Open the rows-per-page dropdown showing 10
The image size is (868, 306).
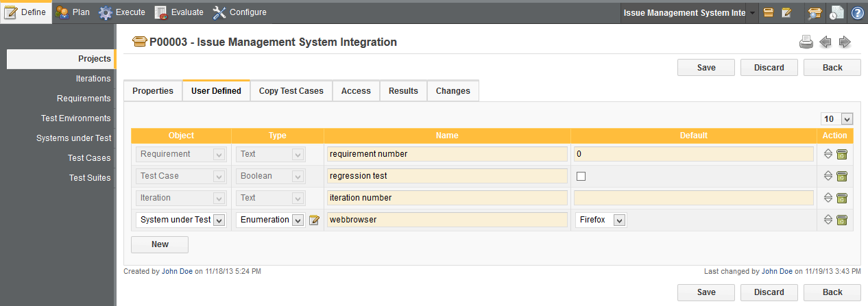[837, 119]
